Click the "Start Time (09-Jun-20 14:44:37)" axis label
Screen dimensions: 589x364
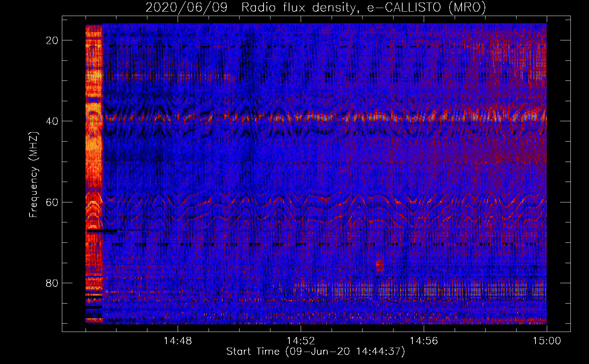coord(316,352)
